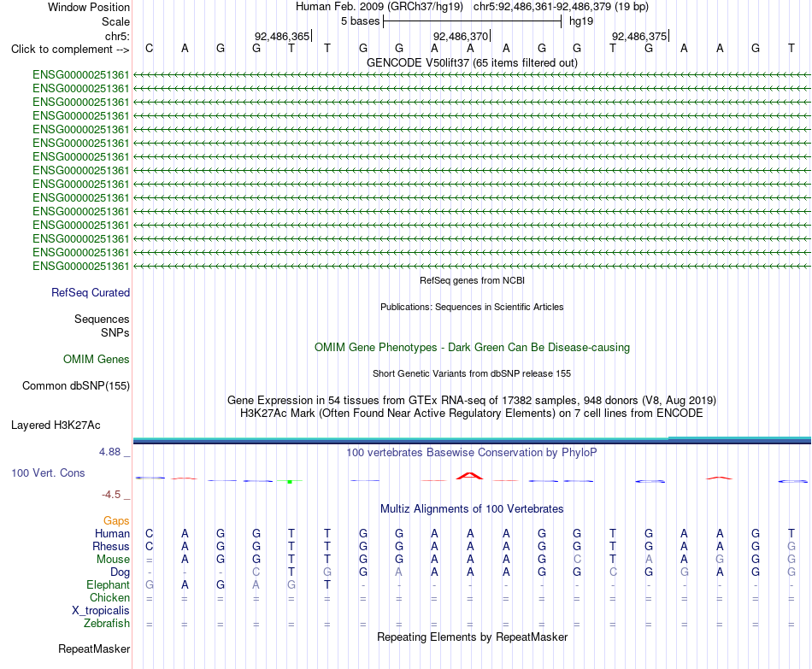Select the Human species row label

pos(112,534)
